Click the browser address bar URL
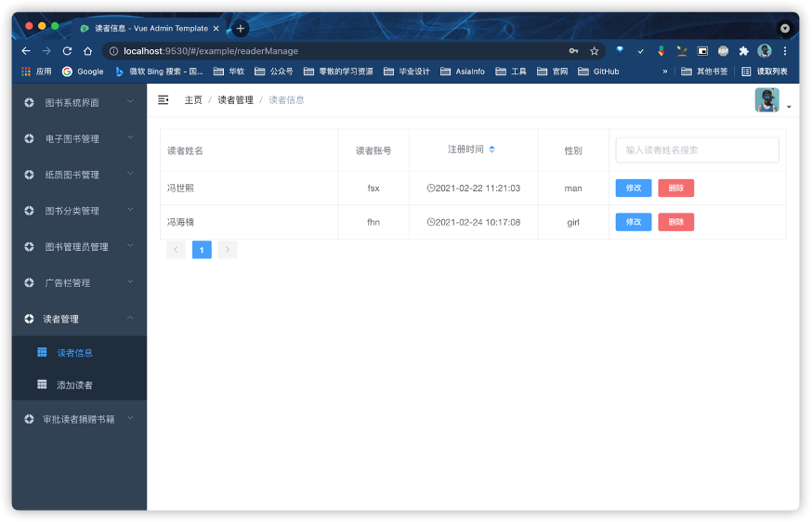 pos(211,51)
